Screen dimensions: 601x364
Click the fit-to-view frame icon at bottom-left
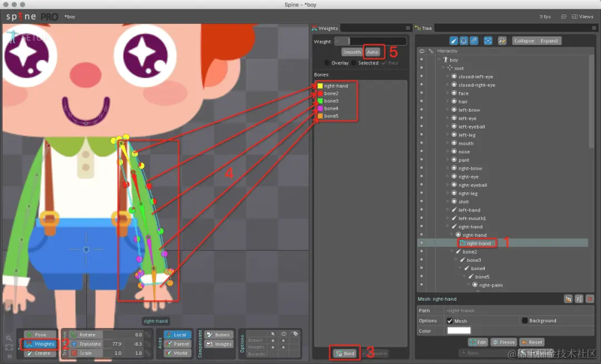tap(9, 347)
